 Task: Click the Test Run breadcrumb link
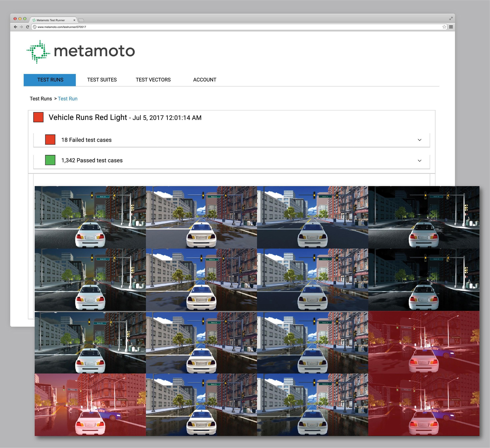click(x=68, y=98)
